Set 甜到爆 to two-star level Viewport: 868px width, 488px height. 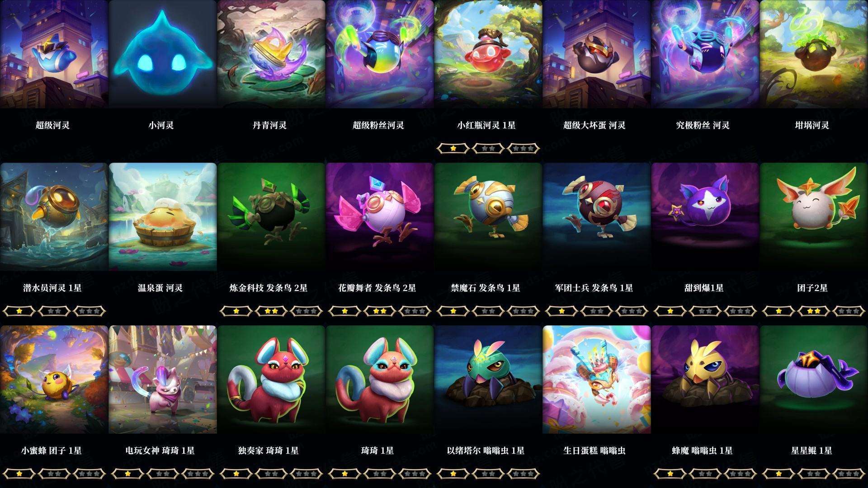pos(705,311)
